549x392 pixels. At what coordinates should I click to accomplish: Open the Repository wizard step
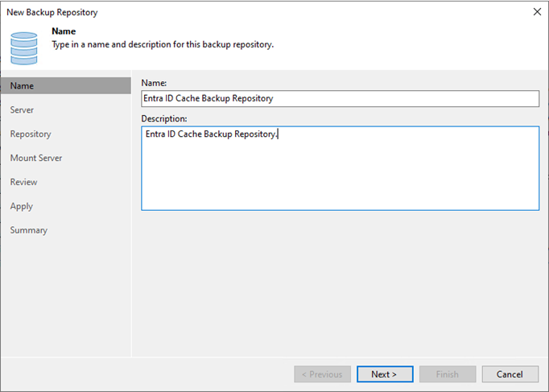pos(31,134)
